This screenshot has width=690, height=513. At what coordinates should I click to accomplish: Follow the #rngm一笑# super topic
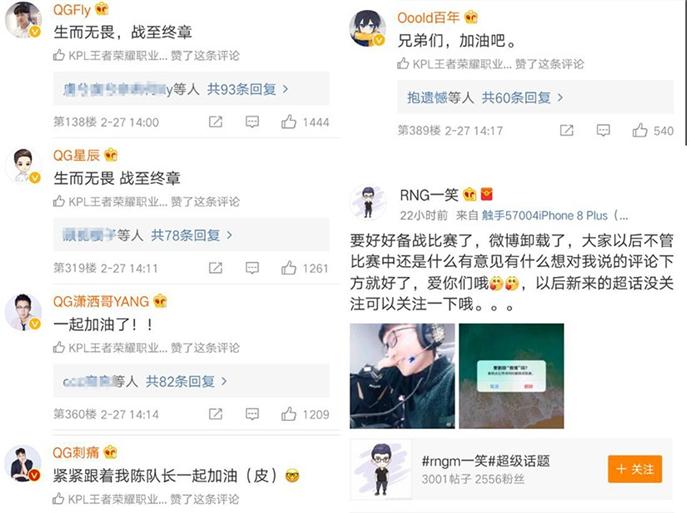[635, 469]
